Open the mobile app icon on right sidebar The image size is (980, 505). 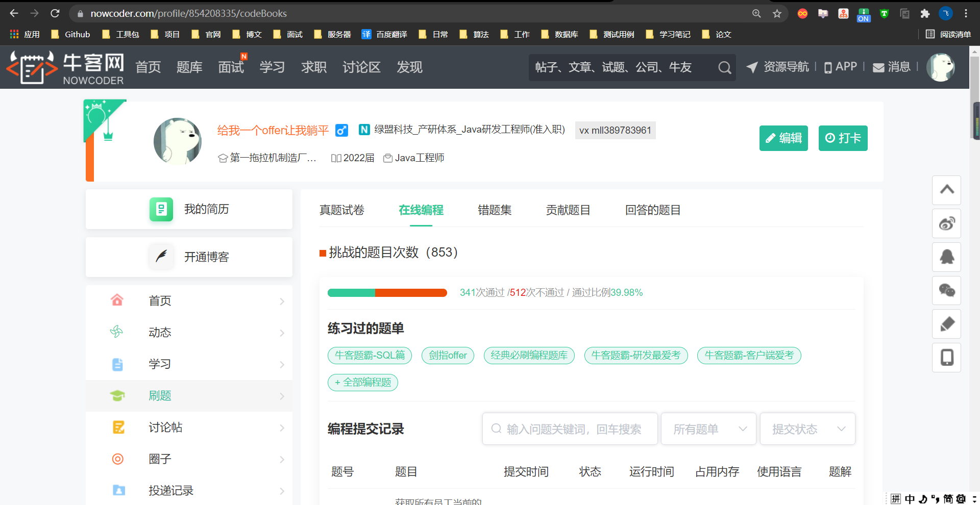[x=946, y=357]
